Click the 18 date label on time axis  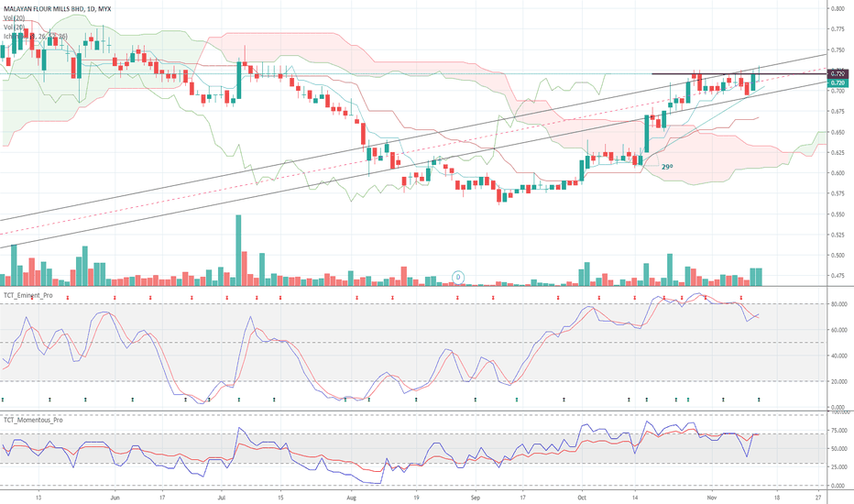pyautogui.click(x=777, y=498)
